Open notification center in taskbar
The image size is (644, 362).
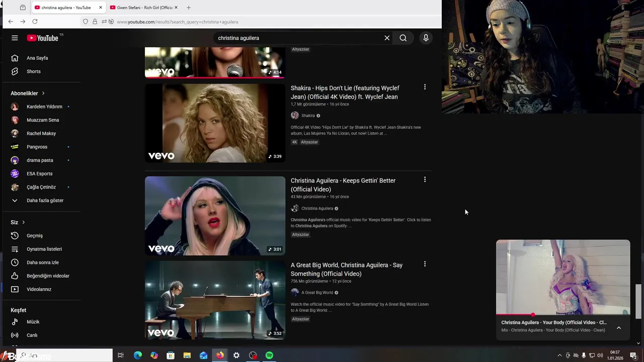pyautogui.click(x=633, y=355)
